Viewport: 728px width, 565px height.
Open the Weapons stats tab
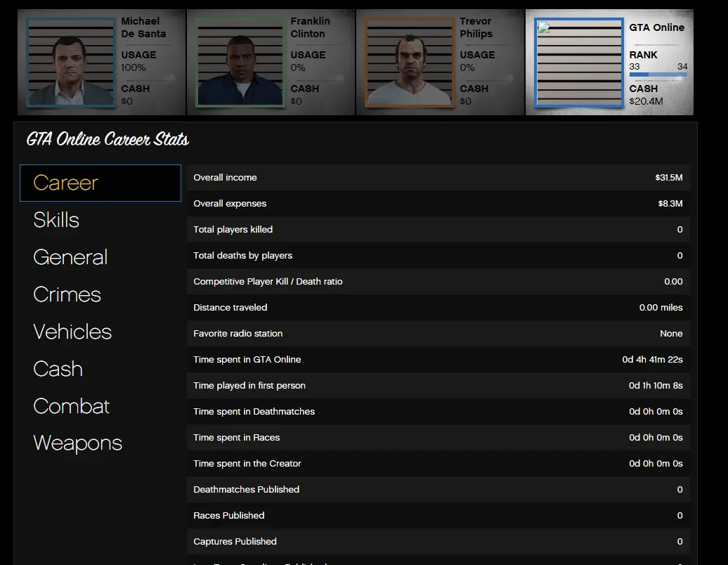click(x=77, y=443)
